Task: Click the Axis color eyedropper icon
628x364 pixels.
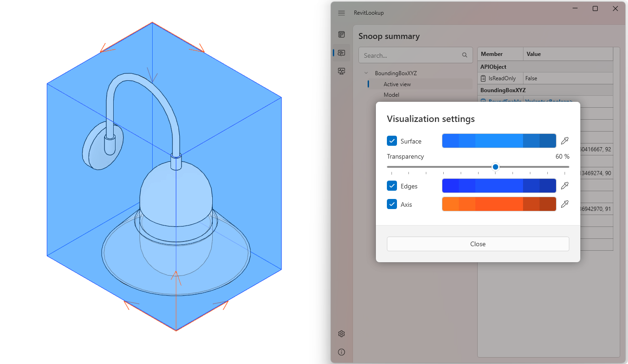Action: click(565, 204)
